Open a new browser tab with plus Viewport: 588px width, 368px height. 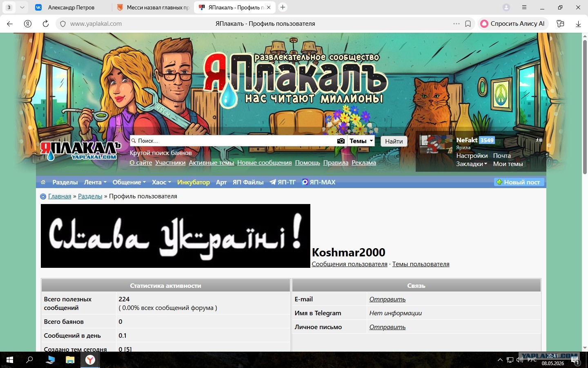pyautogui.click(x=283, y=7)
